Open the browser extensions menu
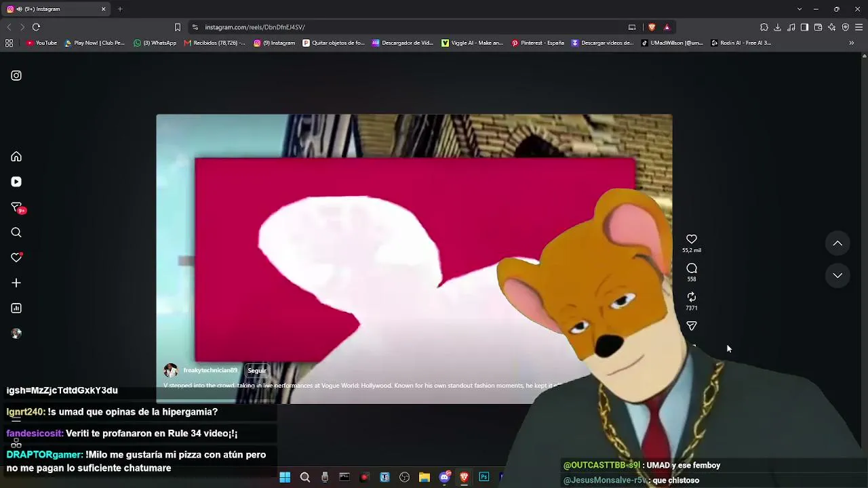This screenshot has width=868, height=488. [x=764, y=27]
